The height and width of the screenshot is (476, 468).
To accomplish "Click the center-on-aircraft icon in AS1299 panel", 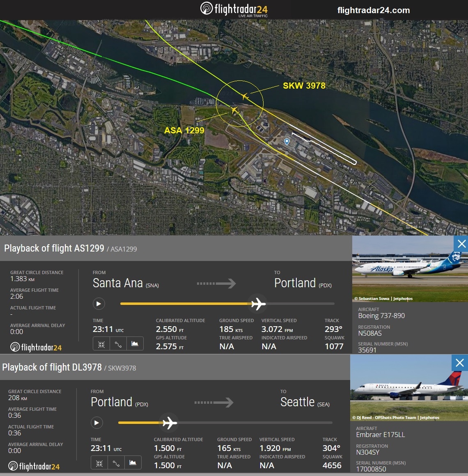I will [x=101, y=344].
